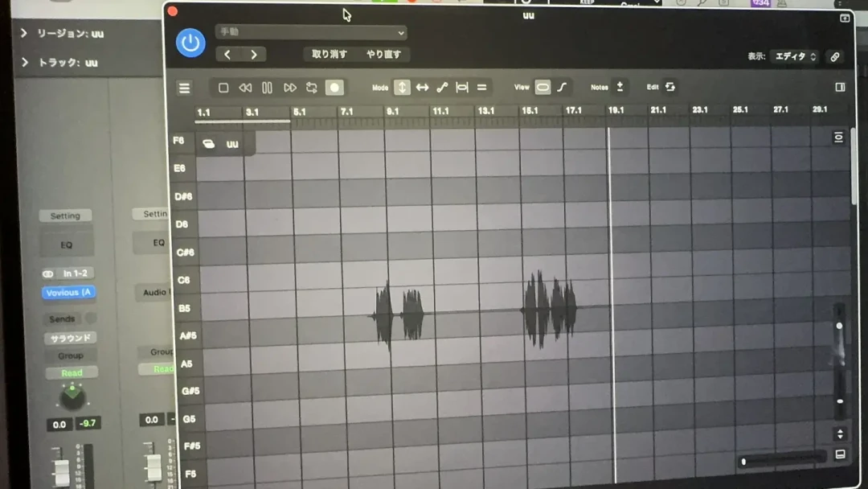Select the stretch boundaries Mode tool
Image resolution: width=868 pixels, height=489 pixels.
coord(461,87)
